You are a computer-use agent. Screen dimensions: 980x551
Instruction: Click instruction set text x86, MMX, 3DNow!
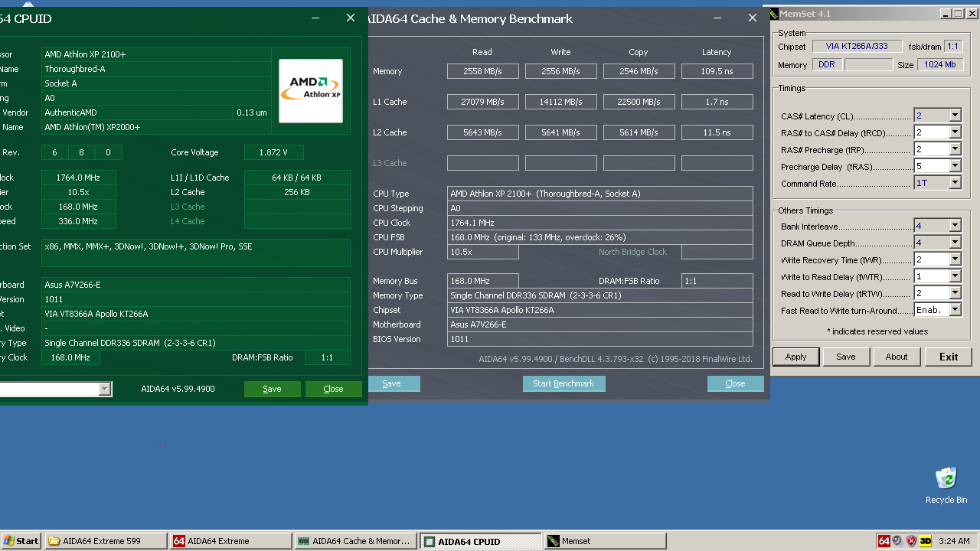pyautogui.click(x=196, y=253)
